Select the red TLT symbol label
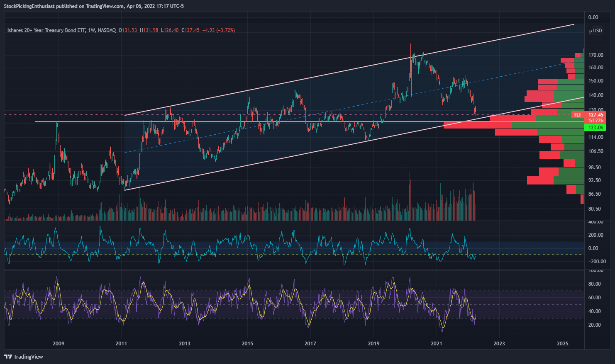 pos(578,115)
